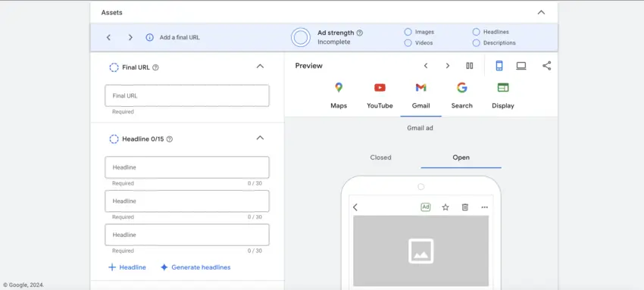
Task: Click the Headline dashed status circle
Action: 114,139
